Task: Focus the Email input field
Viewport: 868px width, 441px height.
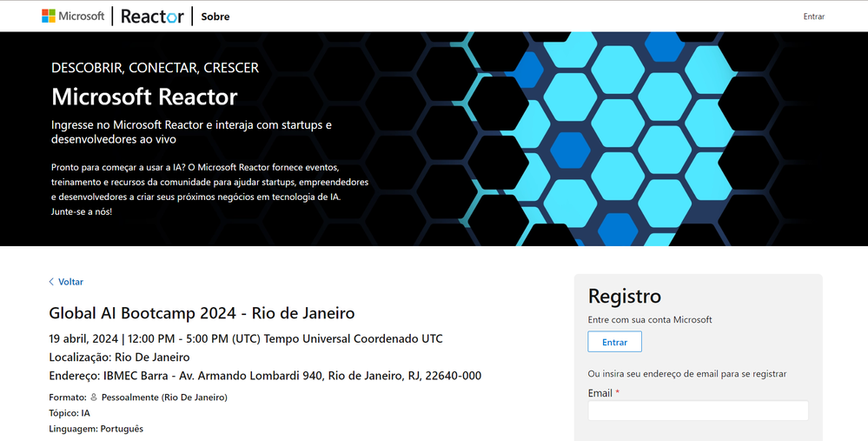Action: tap(698, 411)
